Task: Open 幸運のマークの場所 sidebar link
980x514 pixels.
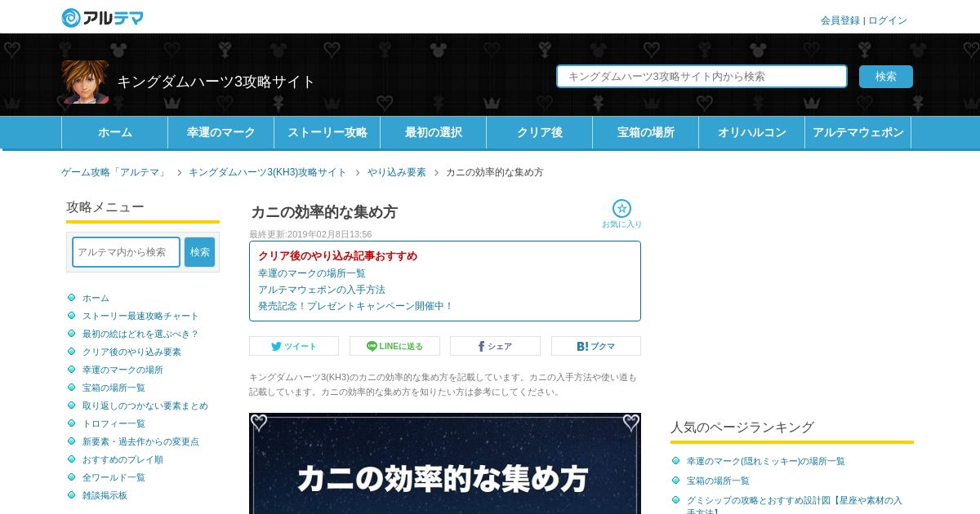Action: [x=122, y=370]
